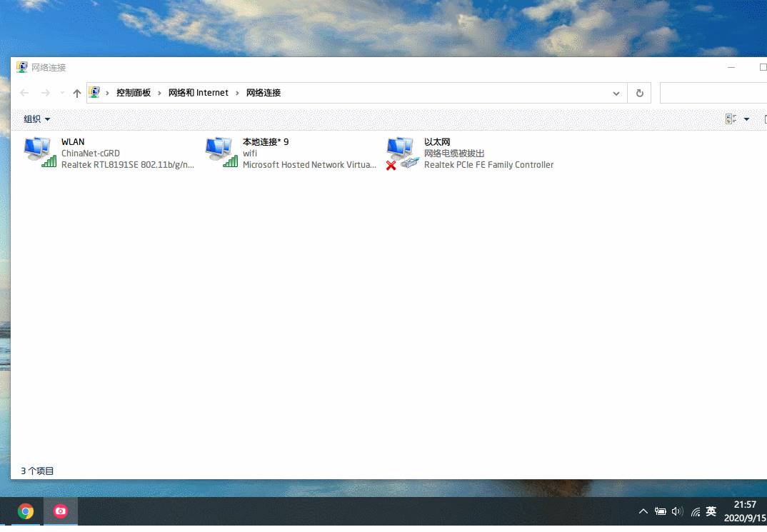
Task: Show hidden icons via taskbar chevron
Action: (x=643, y=511)
